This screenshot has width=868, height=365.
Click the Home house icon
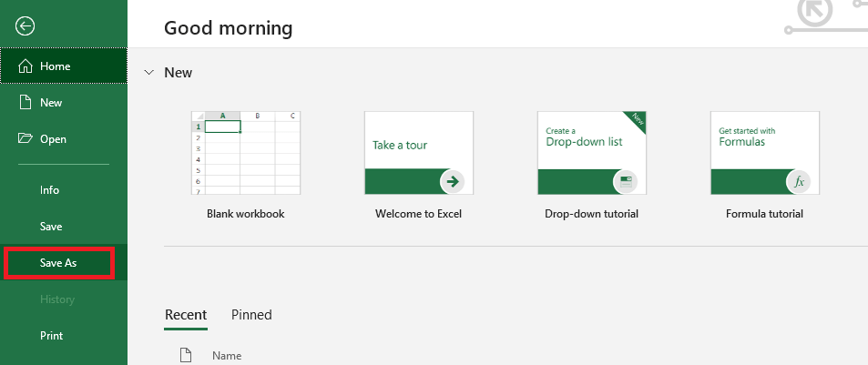pos(26,66)
